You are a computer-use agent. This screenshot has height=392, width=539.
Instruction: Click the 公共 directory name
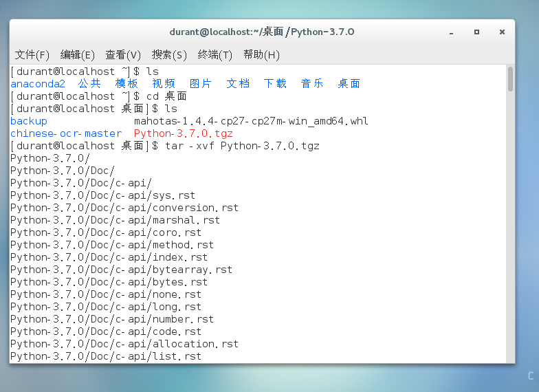tap(89, 84)
